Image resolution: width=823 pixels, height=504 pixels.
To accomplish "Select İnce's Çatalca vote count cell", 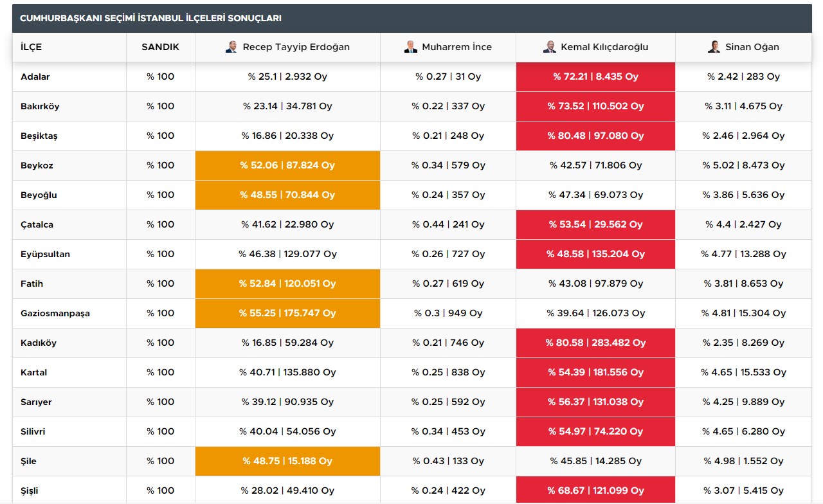I will point(448,224).
